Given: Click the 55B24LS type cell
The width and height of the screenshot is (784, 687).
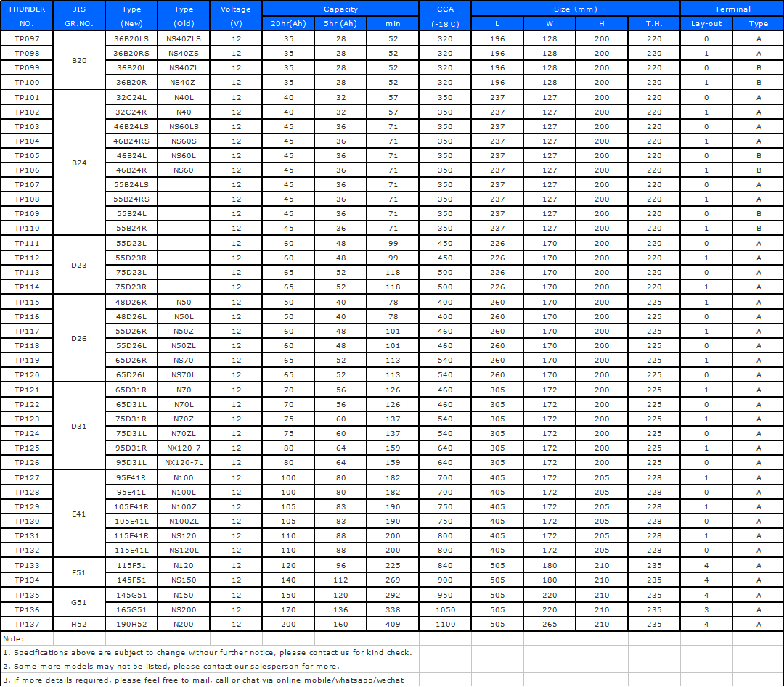Looking at the screenshot, I should click(x=131, y=185).
